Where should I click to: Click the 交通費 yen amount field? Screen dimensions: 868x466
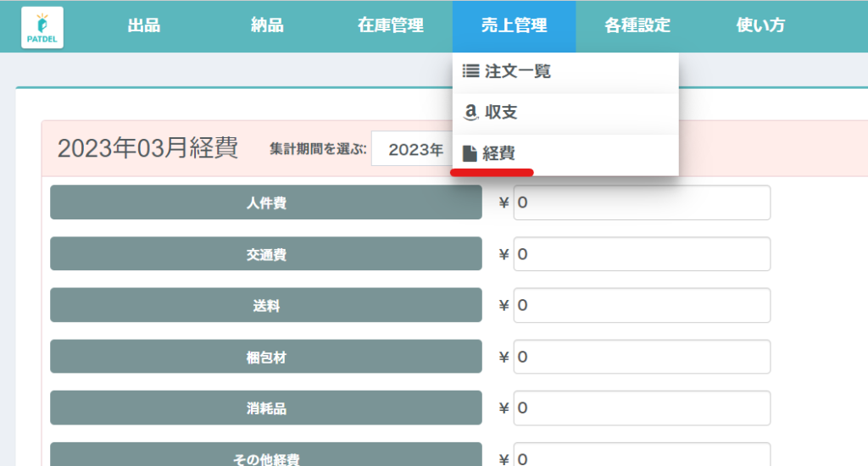642,254
